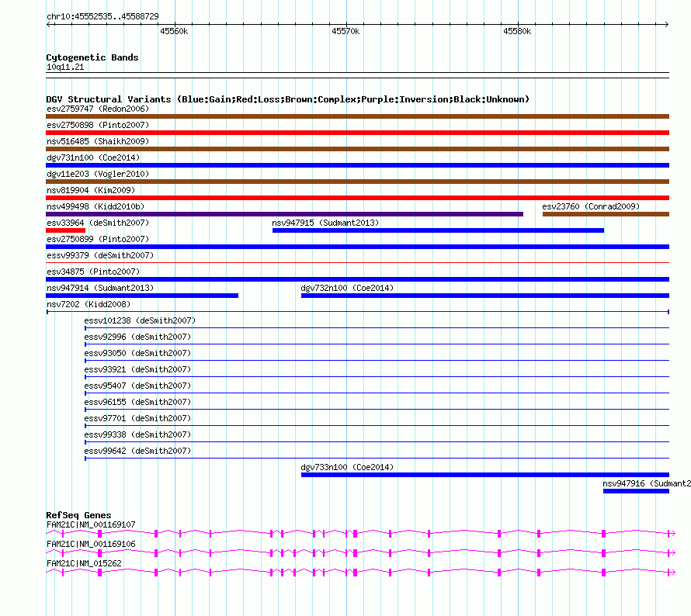
Task: Open the nsv7202 (Kidd2008) label
Action: coord(89,304)
